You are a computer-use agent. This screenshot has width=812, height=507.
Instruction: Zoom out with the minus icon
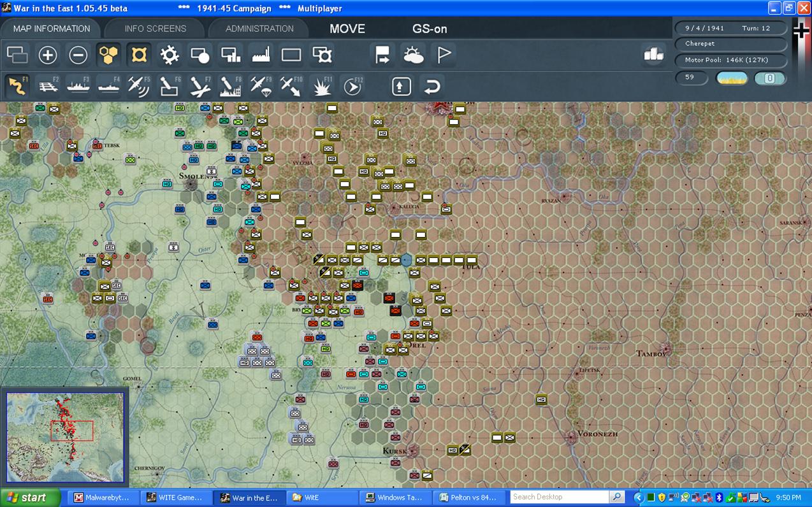tap(78, 55)
